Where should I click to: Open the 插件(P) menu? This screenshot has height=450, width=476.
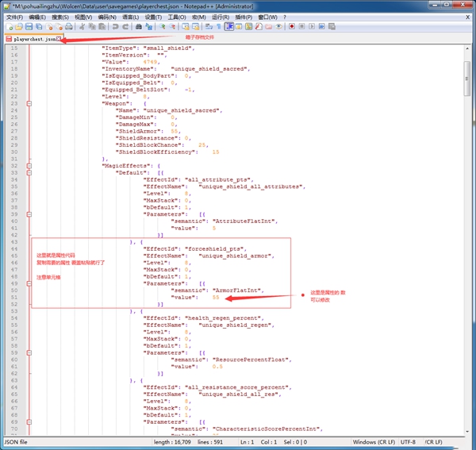(244, 17)
